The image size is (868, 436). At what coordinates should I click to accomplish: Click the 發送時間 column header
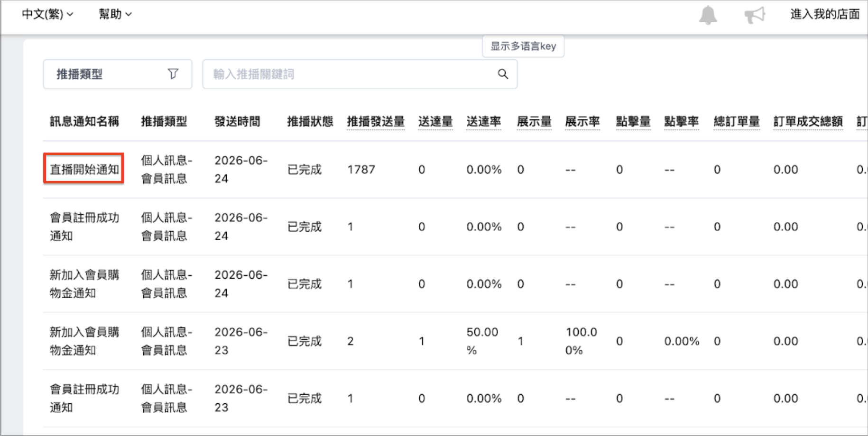[237, 122]
